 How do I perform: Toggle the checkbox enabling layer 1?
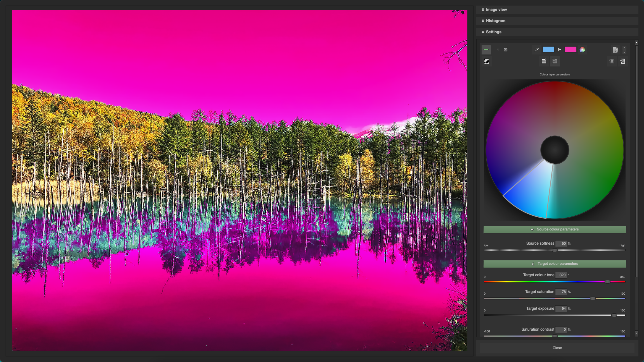(x=506, y=49)
